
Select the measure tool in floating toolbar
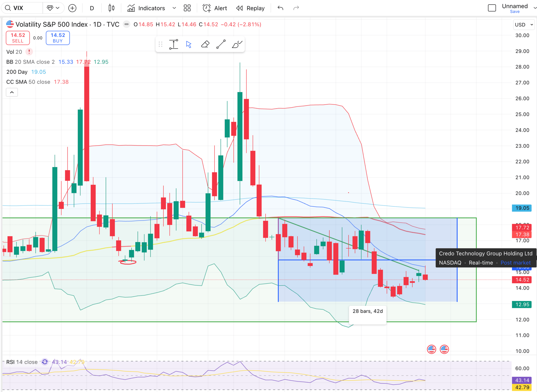[x=174, y=44]
